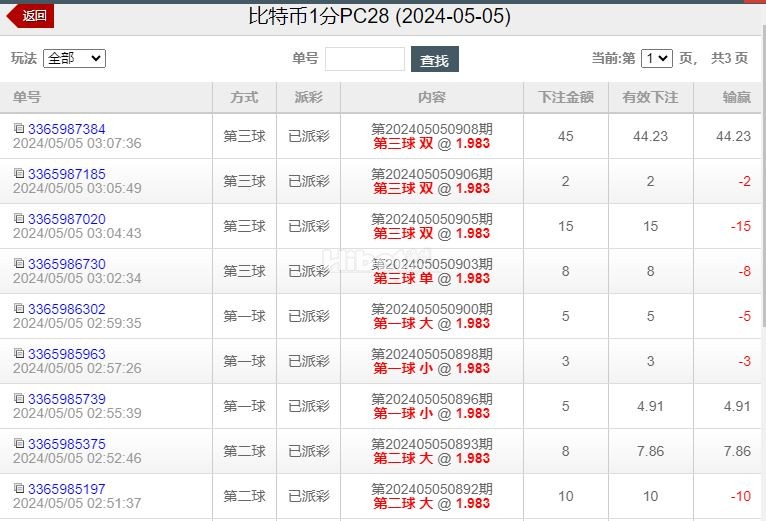Click the 输赢 column header

pos(737,97)
